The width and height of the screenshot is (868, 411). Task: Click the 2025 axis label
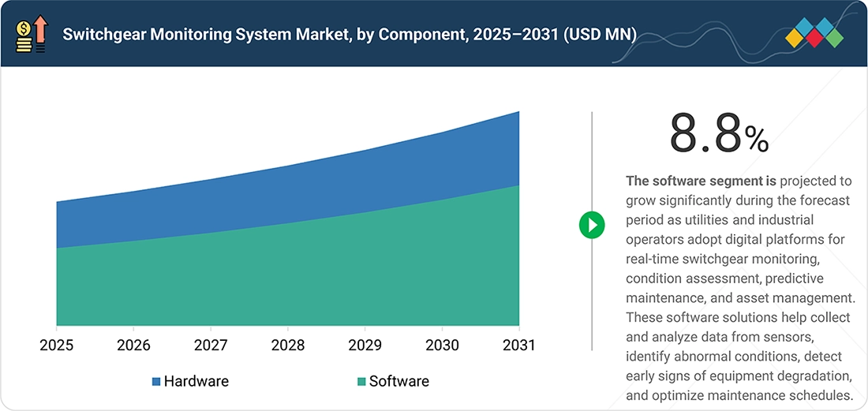click(x=57, y=346)
